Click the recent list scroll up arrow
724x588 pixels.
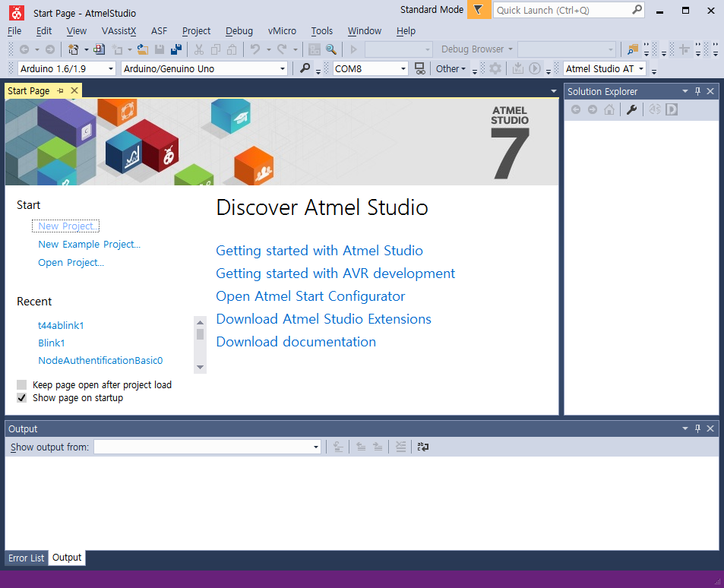[200, 322]
